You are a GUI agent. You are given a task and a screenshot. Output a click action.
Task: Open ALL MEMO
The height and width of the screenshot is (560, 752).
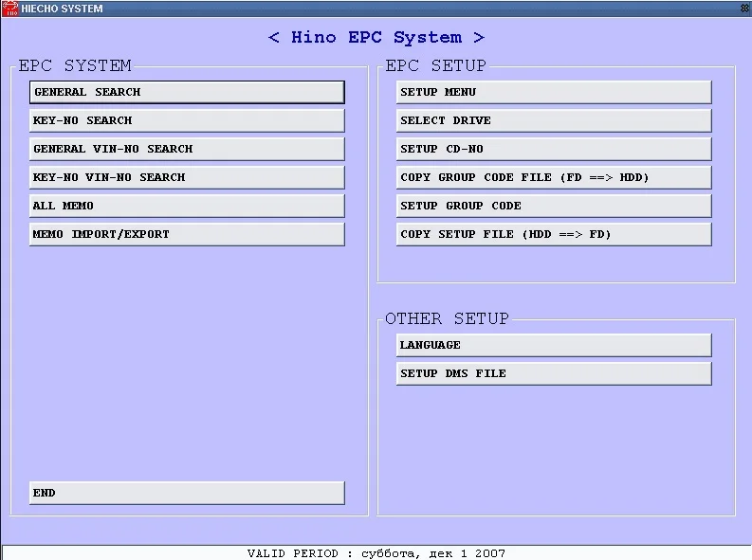(x=187, y=206)
